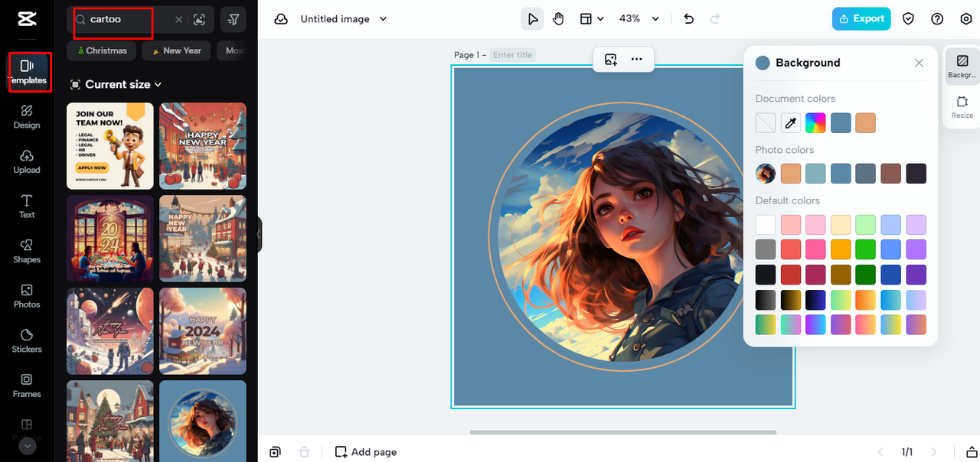Open the Templates sidebar tab
Image resolution: width=980 pixels, height=462 pixels.
[27, 72]
